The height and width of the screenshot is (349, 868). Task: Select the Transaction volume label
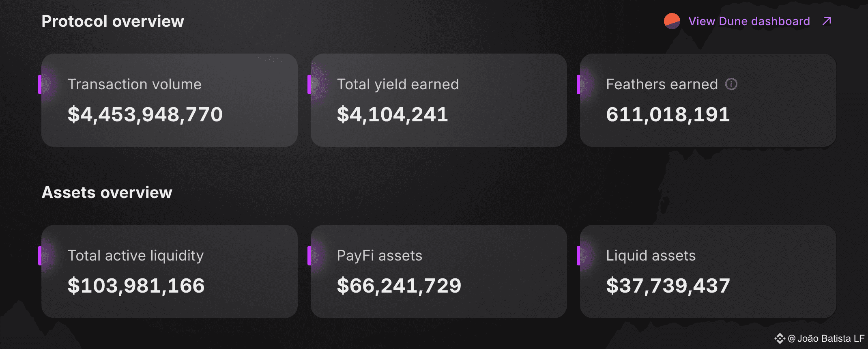(x=134, y=84)
